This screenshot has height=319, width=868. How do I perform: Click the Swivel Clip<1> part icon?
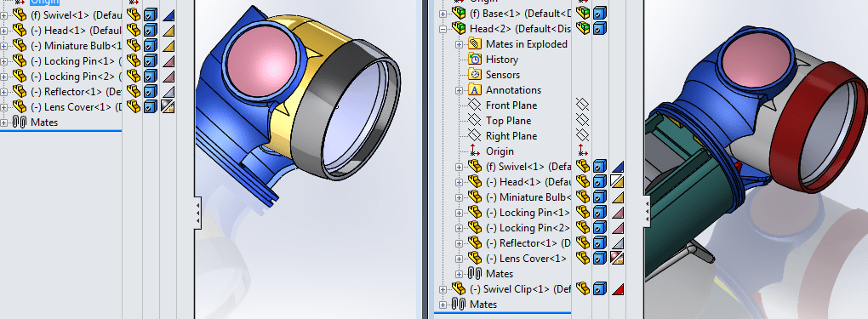[x=459, y=288]
